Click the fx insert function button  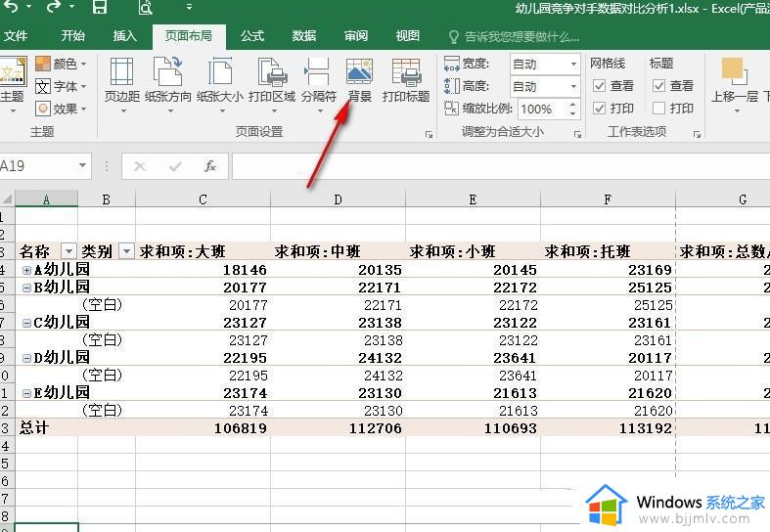210,166
